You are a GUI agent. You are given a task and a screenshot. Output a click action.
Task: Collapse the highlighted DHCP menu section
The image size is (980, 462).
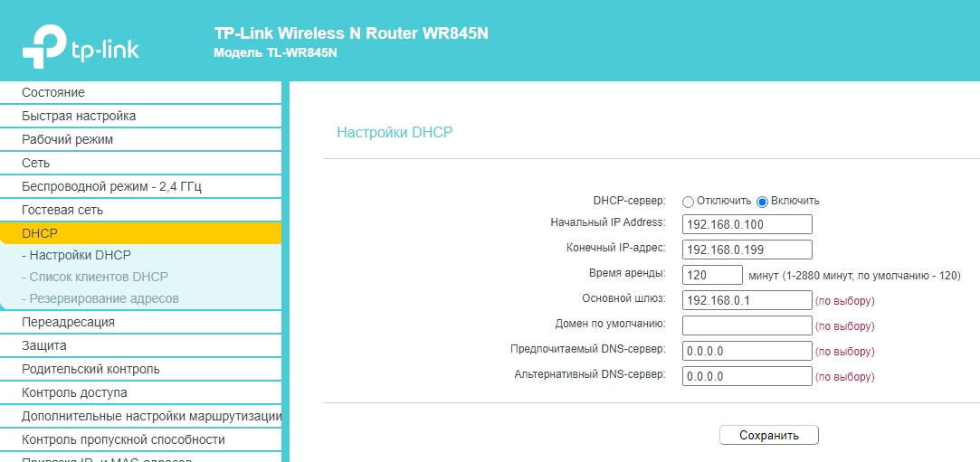(x=40, y=233)
